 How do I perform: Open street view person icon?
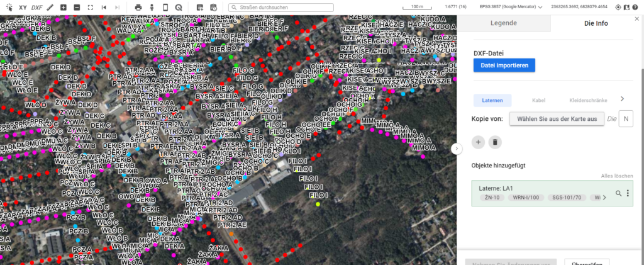152,7
